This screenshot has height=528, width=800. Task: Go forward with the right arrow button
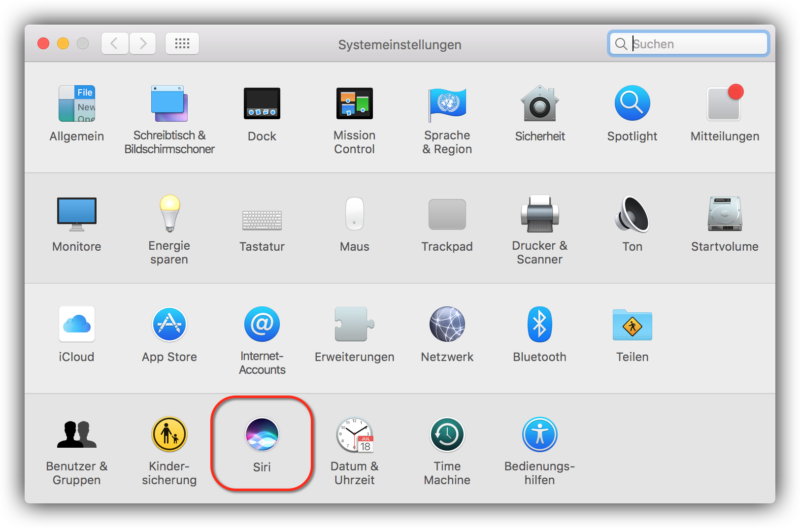pyautogui.click(x=142, y=43)
